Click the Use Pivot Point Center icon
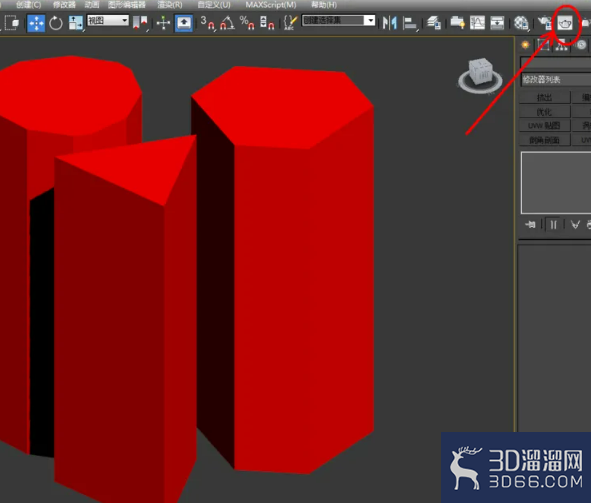The image size is (591, 503). point(140,23)
